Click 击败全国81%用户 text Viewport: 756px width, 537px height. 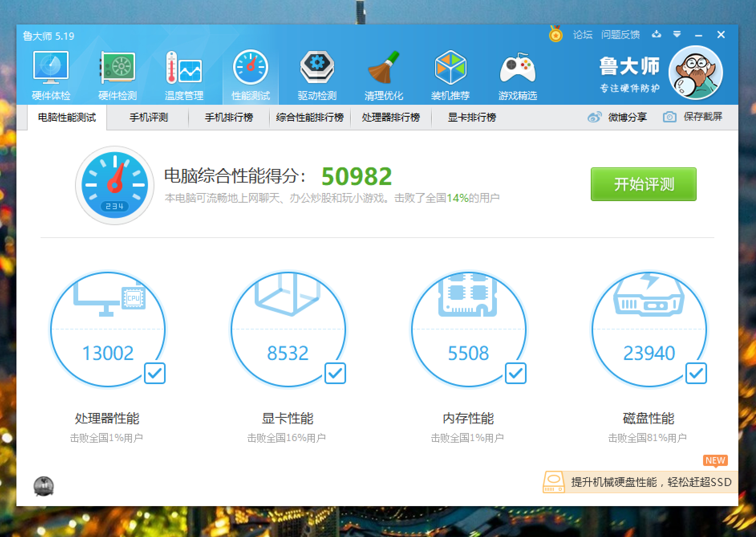coord(648,438)
